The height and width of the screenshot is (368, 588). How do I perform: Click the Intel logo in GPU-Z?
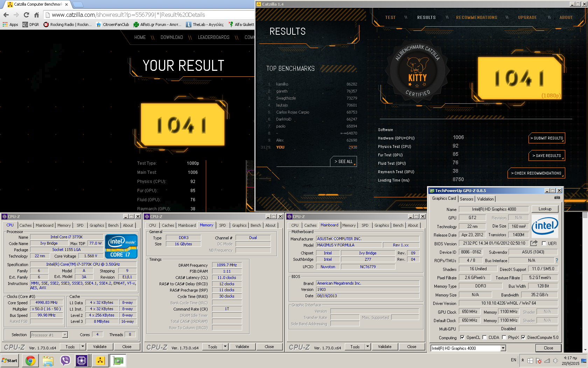point(545,226)
